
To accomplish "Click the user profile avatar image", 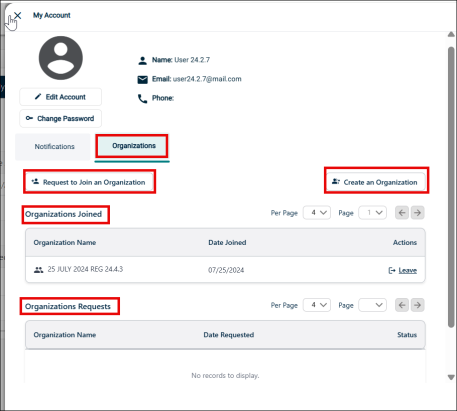I will pos(61,58).
